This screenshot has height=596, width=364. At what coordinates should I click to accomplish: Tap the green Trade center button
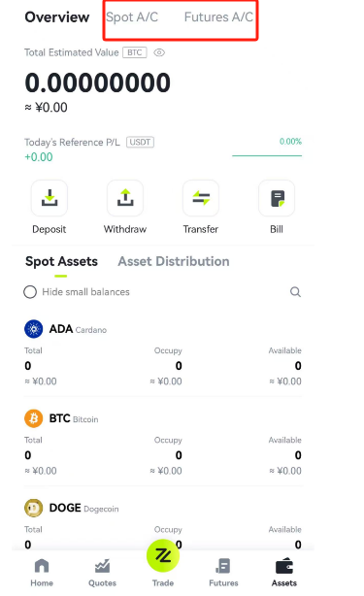click(163, 555)
